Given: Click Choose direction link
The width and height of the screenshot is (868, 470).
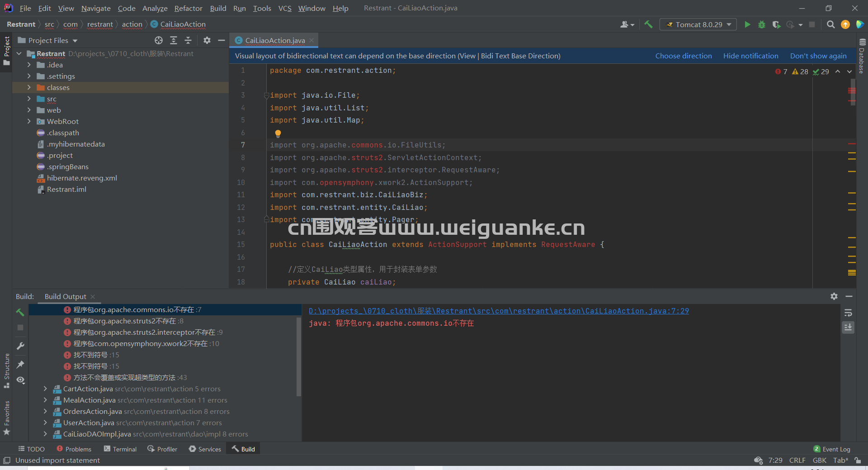Looking at the screenshot, I should 684,56.
